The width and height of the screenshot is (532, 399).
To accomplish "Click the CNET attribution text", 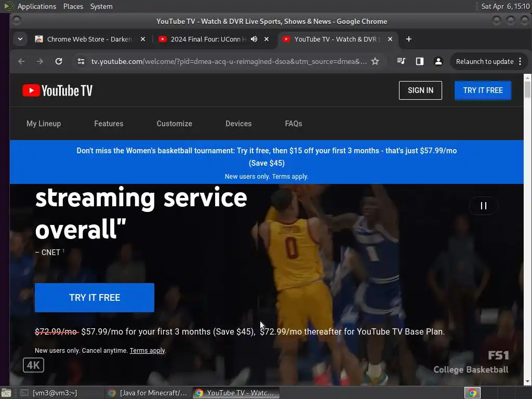I will click(49, 252).
